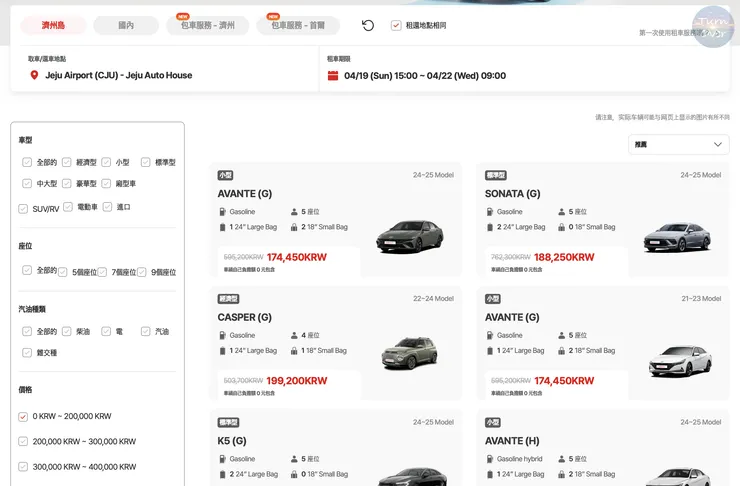Check the 廂型車 car type
Viewport: 740px width, 486px height.
click(x=106, y=184)
